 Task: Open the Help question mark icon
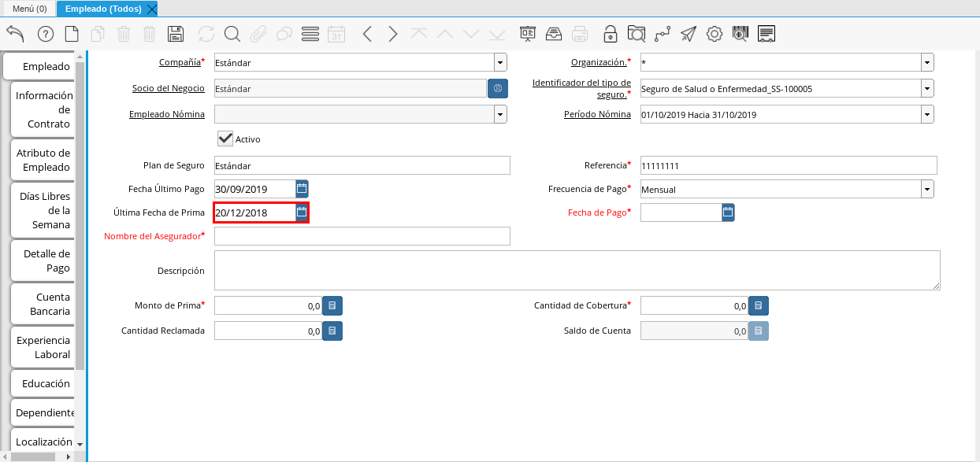click(x=46, y=34)
